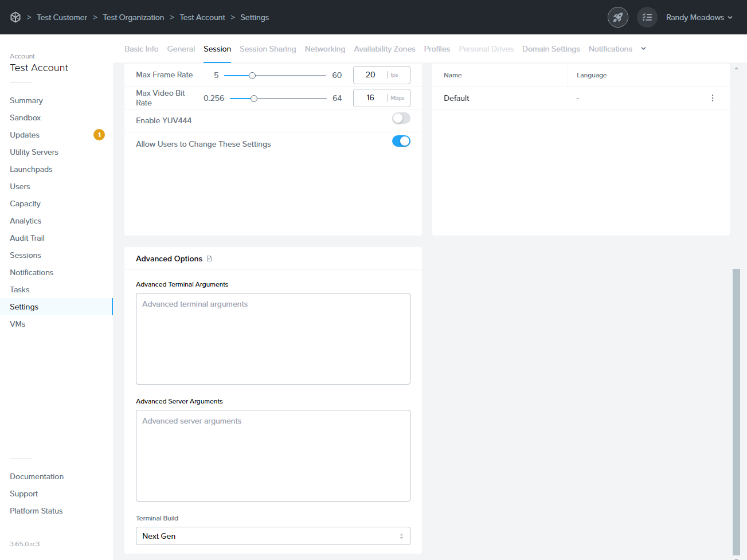Viewport: 747px width, 560px height.
Task: Open the Default row three-dot menu
Action: 712,98
